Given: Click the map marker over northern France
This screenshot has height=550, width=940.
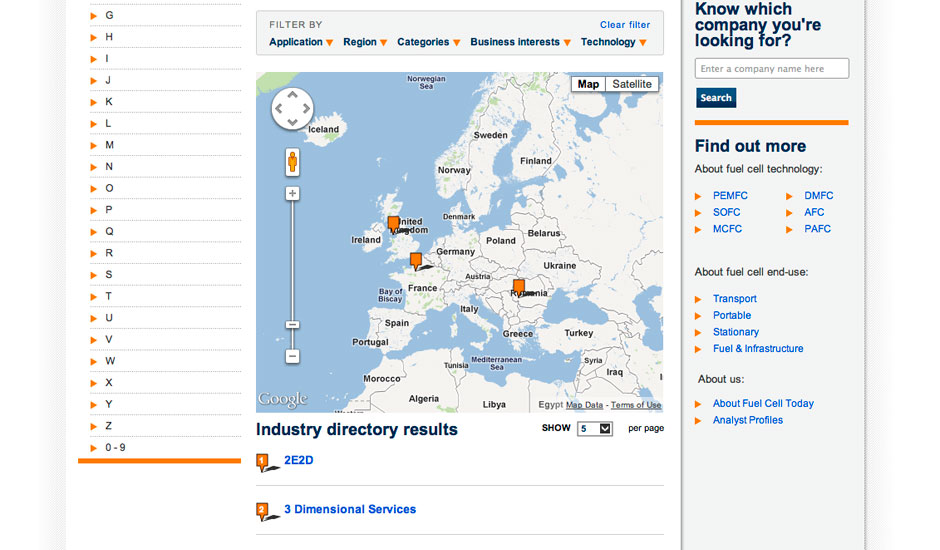Looking at the screenshot, I should click(416, 261).
